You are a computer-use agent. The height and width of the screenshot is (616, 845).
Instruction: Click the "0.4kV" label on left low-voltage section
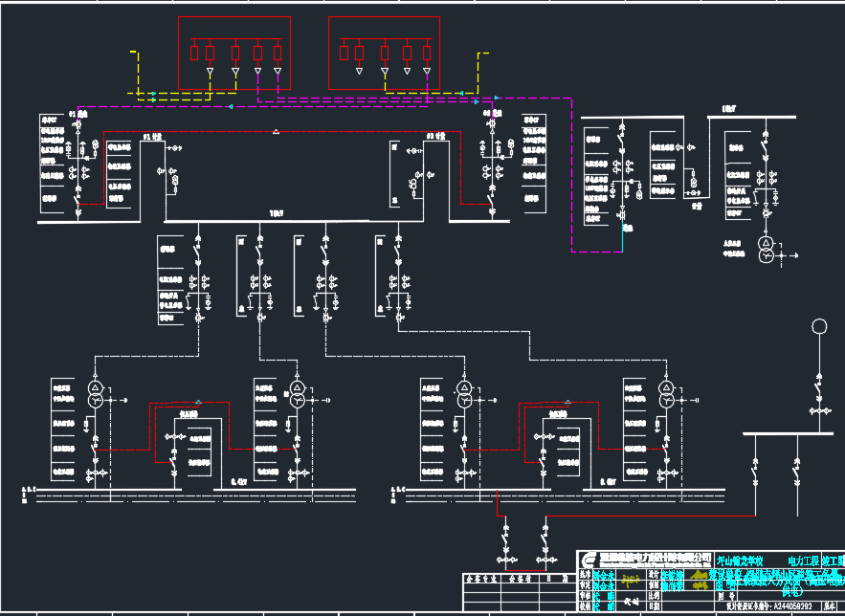[x=238, y=482]
